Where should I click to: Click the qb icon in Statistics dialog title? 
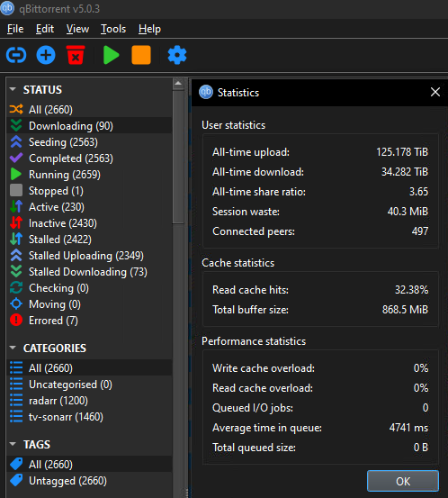(206, 92)
